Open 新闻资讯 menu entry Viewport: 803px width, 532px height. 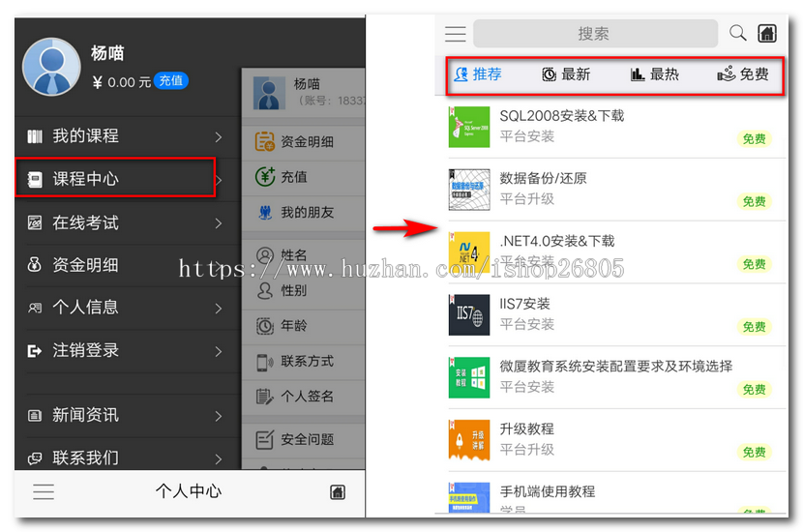click(85, 415)
